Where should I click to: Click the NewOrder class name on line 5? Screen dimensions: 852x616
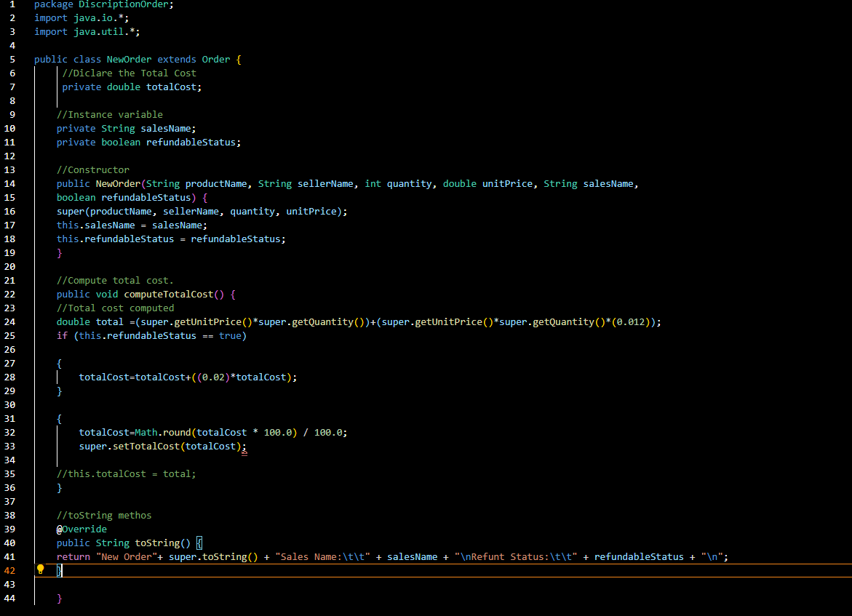tap(129, 59)
